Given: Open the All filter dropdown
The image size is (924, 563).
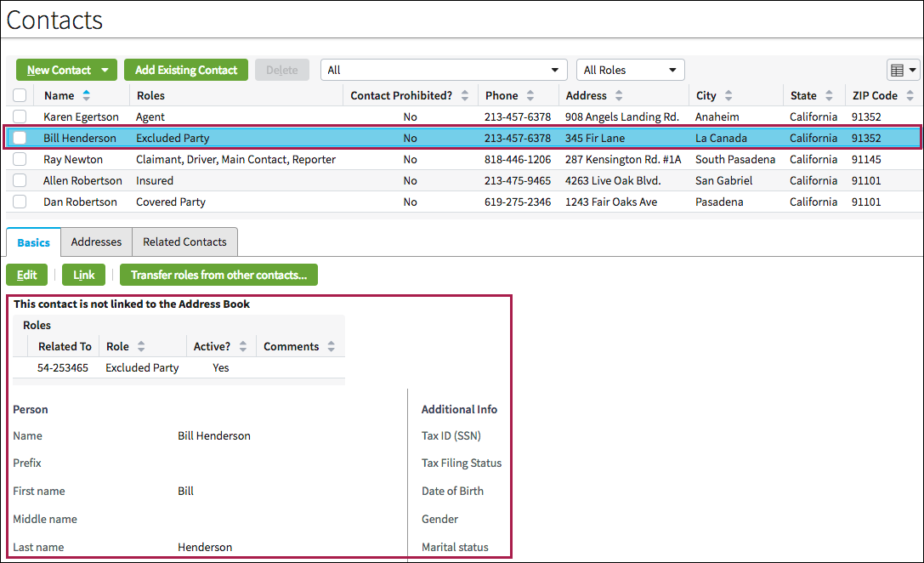Looking at the screenshot, I should (x=555, y=69).
